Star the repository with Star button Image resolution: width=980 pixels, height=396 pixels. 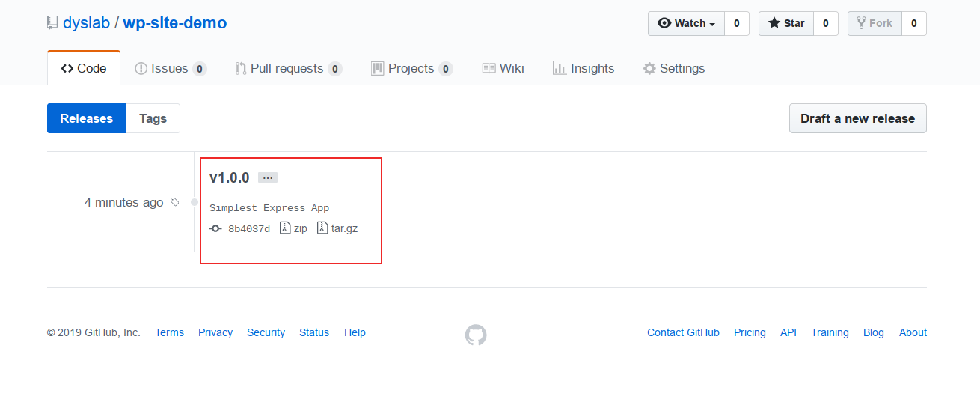pos(785,23)
